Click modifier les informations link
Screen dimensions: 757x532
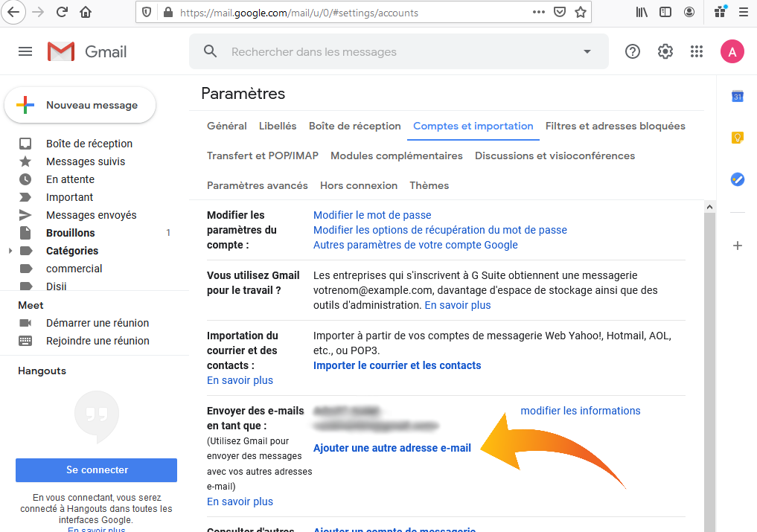pos(581,411)
